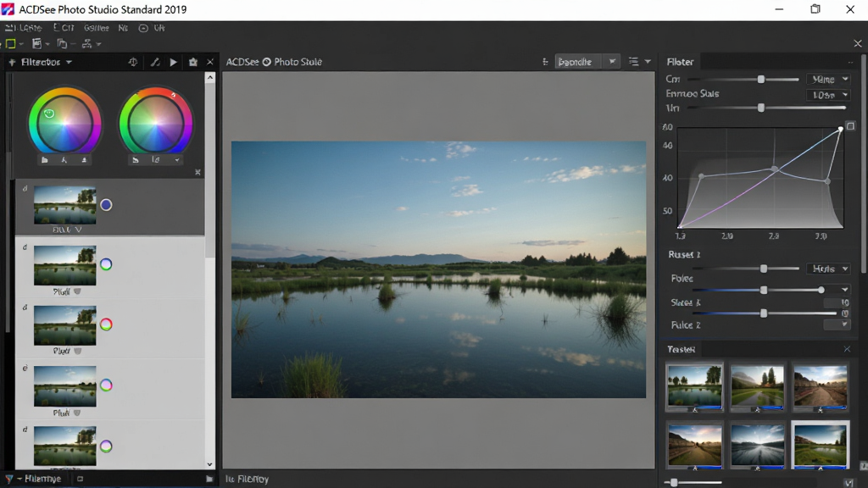The height and width of the screenshot is (488, 868).
Task: Open the left panel title dropdown arrow
Action: click(69, 63)
